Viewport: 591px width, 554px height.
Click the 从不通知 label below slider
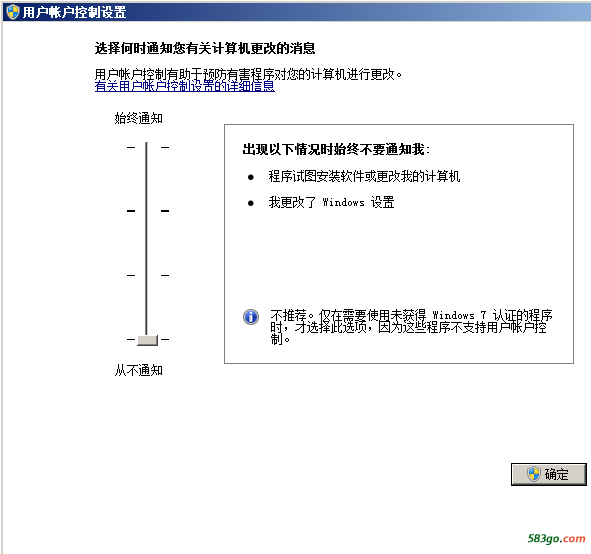pos(139,370)
